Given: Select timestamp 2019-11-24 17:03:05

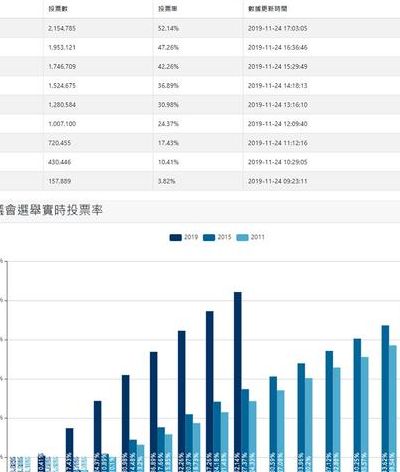Looking at the screenshot, I should pyautogui.click(x=277, y=28).
